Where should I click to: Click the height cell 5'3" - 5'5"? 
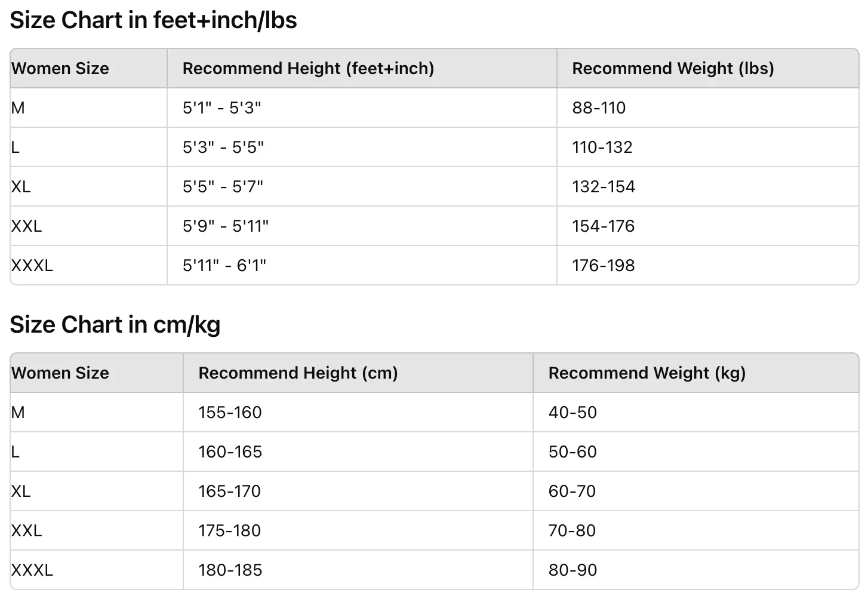coord(223,148)
